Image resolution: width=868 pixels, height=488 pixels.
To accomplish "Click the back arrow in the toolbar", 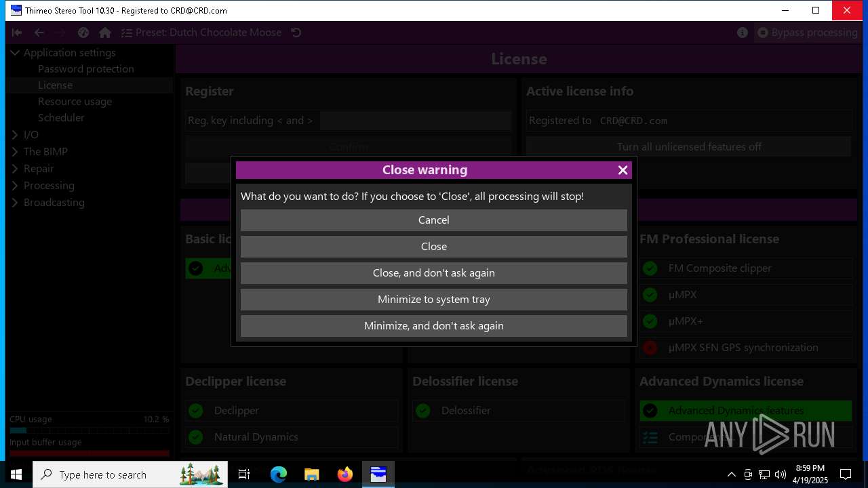I will 39,33.
